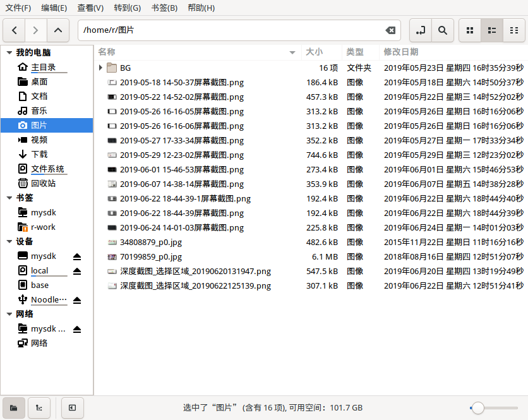Adjust the zoom slider
Viewport: 528px width, 420px height.
click(478, 408)
